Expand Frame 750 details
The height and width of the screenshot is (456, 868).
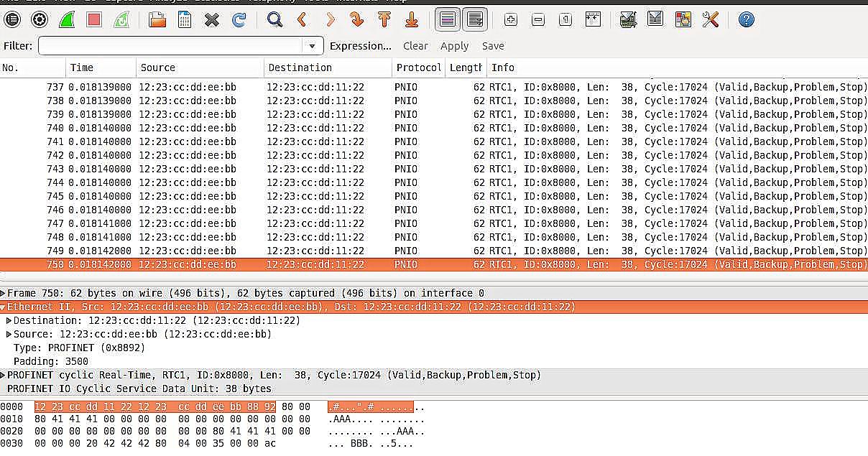(4, 293)
